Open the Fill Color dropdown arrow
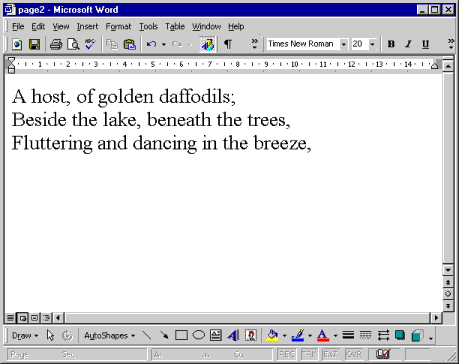Viewport: 459px width, 364px height. pos(284,336)
